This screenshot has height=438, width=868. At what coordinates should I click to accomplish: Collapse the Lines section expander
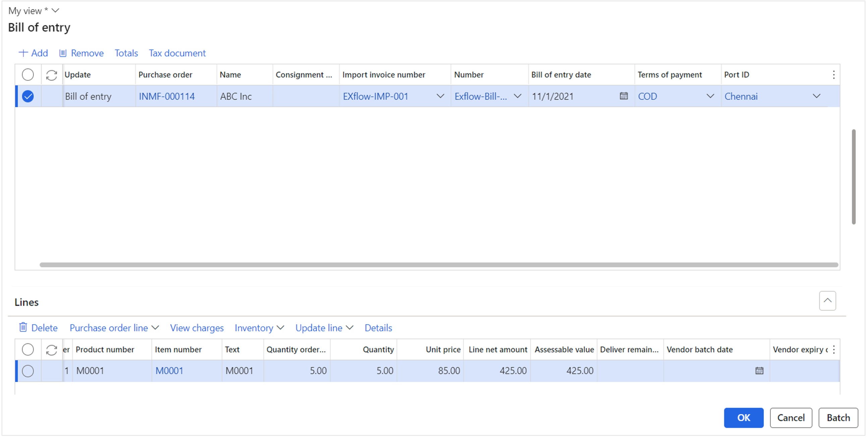[x=828, y=300]
